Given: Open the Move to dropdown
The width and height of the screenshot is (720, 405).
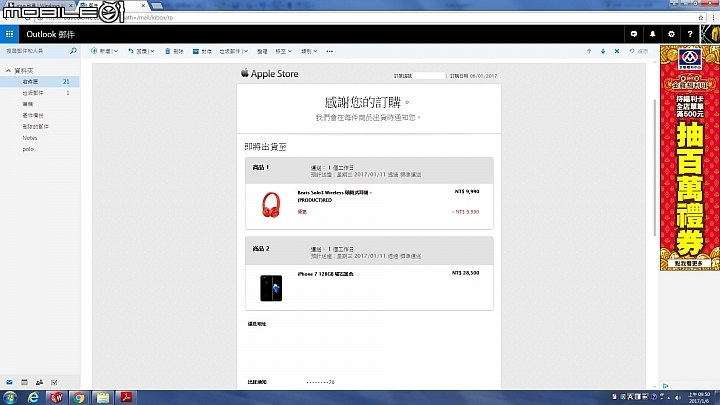Looking at the screenshot, I should [x=283, y=51].
